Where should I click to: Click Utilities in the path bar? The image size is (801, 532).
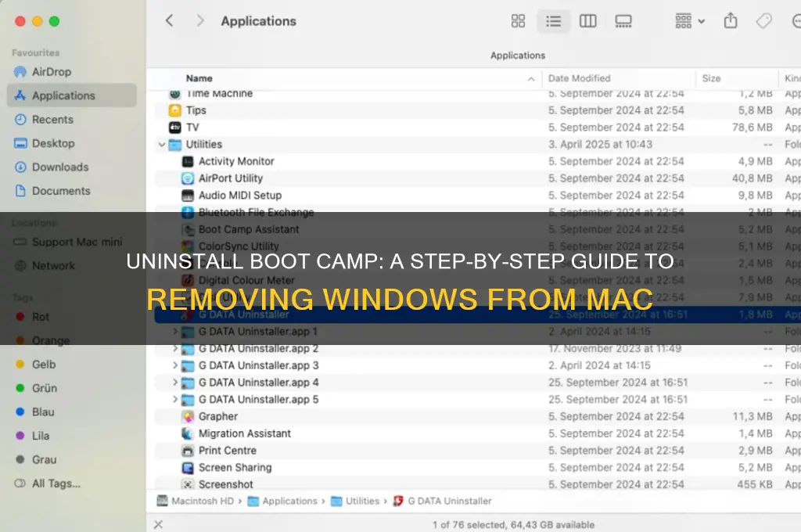(356, 501)
